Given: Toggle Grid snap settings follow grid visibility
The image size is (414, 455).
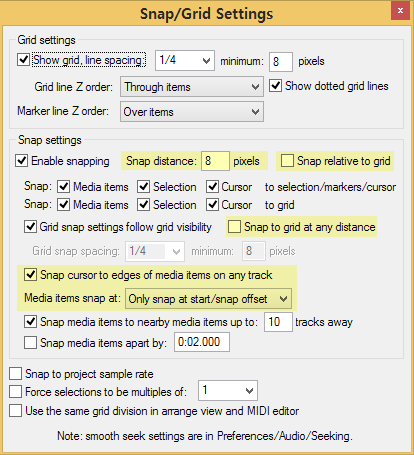Looking at the screenshot, I should [30, 227].
